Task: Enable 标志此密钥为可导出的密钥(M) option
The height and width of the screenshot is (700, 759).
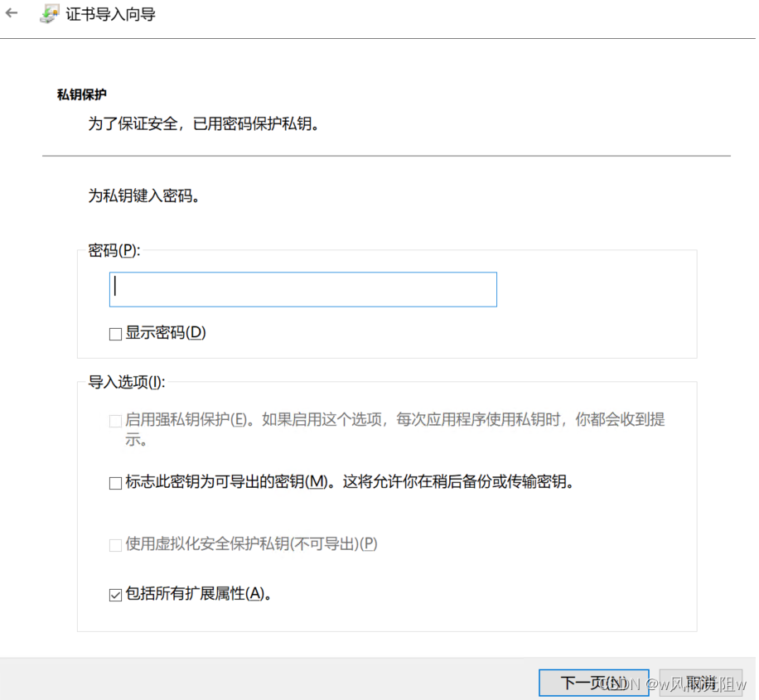Action: [x=115, y=482]
